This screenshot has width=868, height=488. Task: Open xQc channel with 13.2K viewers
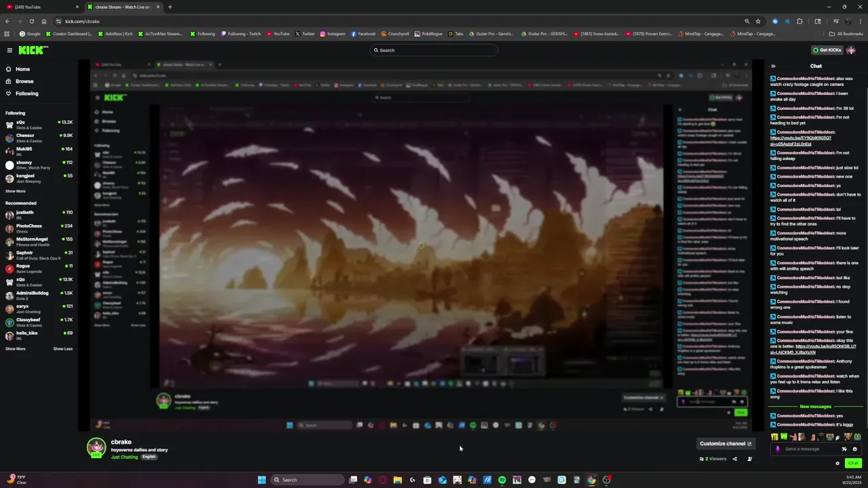[39, 125]
